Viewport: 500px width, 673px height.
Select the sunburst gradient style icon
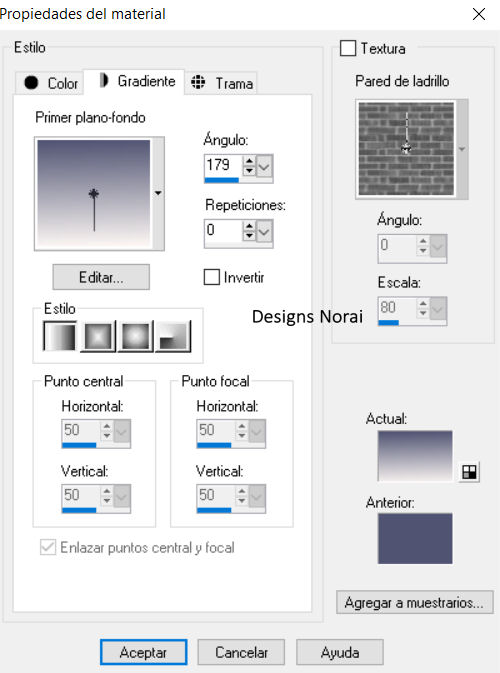pyautogui.click(x=136, y=336)
